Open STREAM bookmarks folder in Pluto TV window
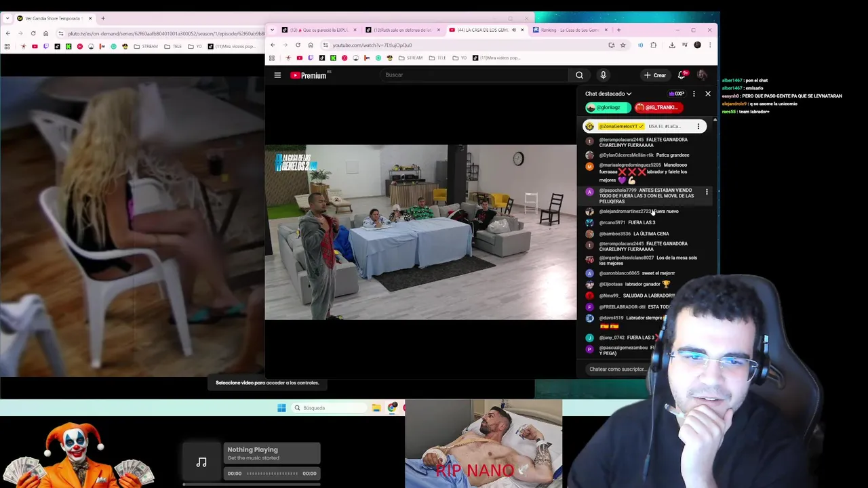Image resolution: width=868 pixels, height=488 pixels. point(145,47)
